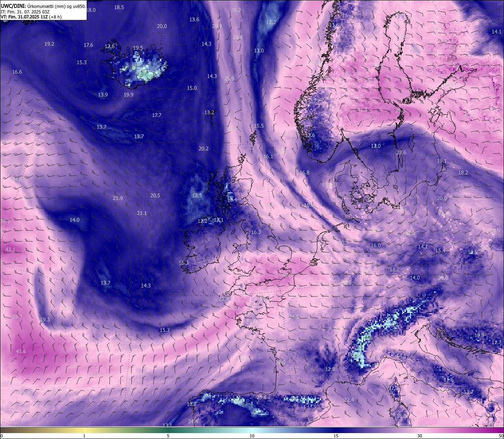504x439 pixels.
Task: Click the 50 tick on the color scale
Action: coord(500,436)
